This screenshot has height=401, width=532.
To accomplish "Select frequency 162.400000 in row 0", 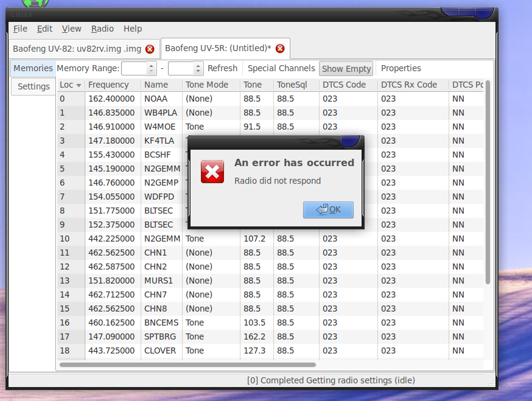I will (x=111, y=99).
